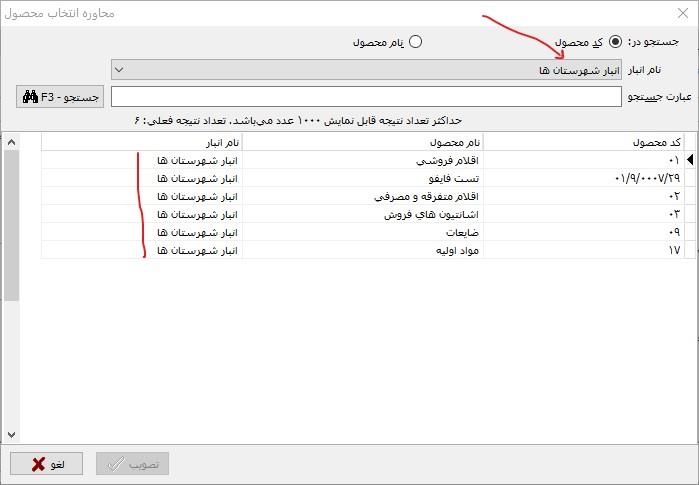Click the binoculars search icon

pos(31,97)
